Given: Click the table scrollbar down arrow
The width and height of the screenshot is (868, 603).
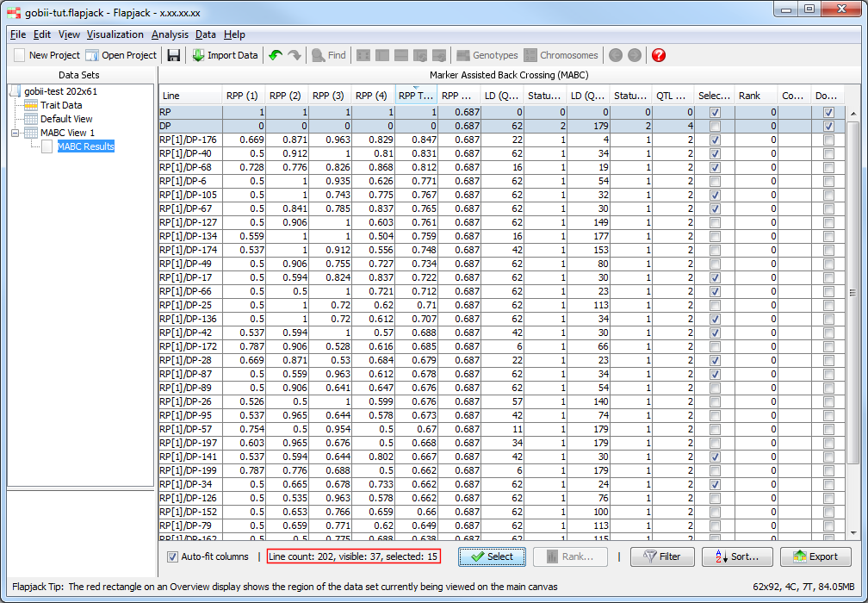Looking at the screenshot, I should [853, 533].
